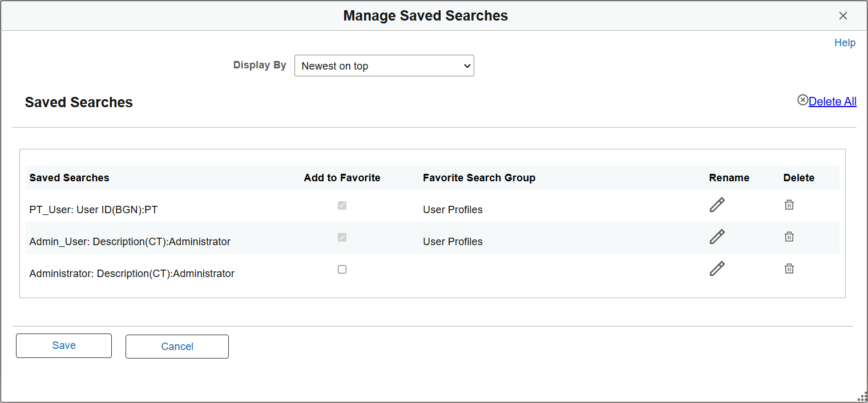Rename the PT_User saved search
This screenshot has width=868, height=403.
pyautogui.click(x=717, y=205)
